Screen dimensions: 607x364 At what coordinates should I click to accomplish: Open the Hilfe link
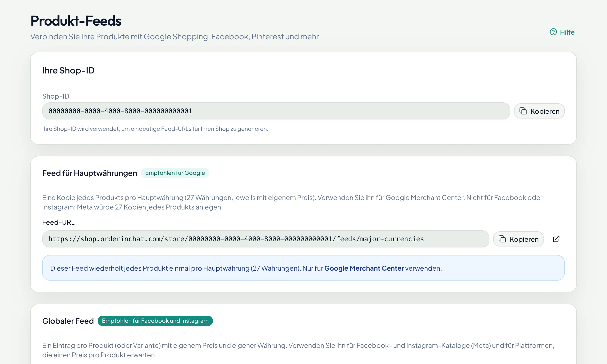click(562, 32)
